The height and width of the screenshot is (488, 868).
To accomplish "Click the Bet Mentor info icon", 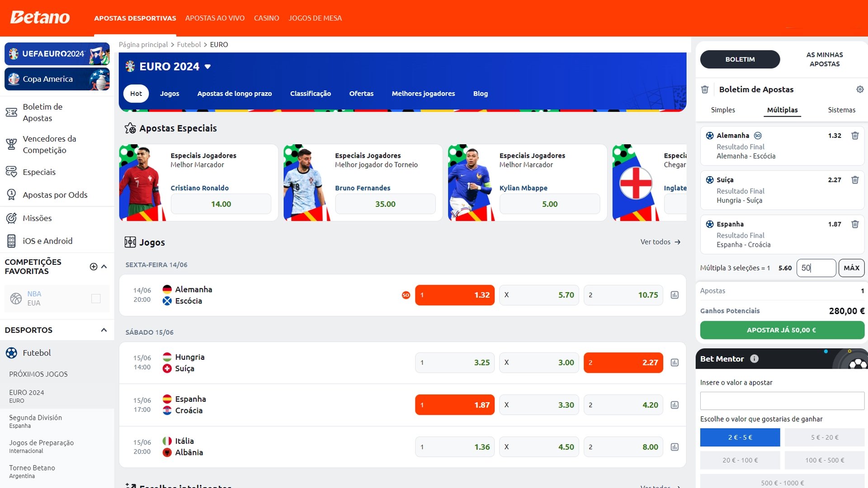I will (754, 359).
